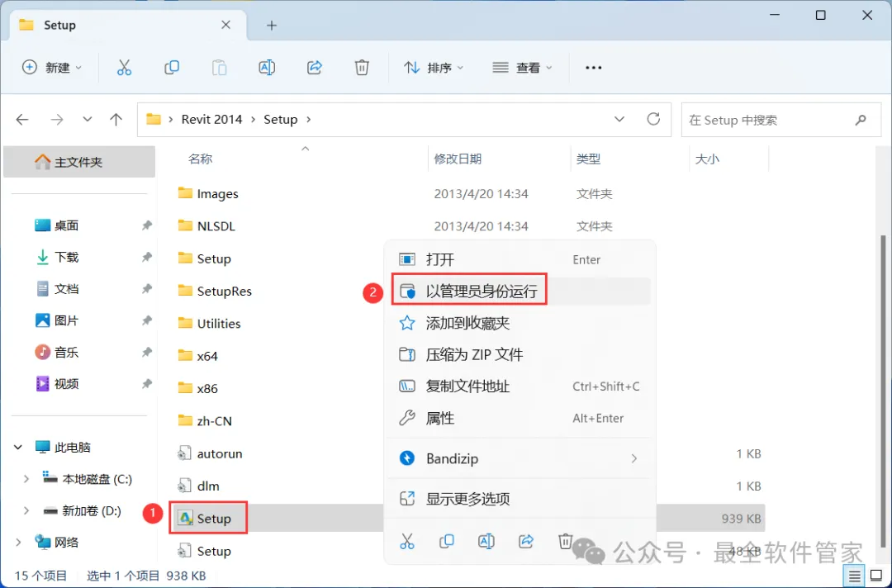Switch to details view in status bar

coord(855,576)
